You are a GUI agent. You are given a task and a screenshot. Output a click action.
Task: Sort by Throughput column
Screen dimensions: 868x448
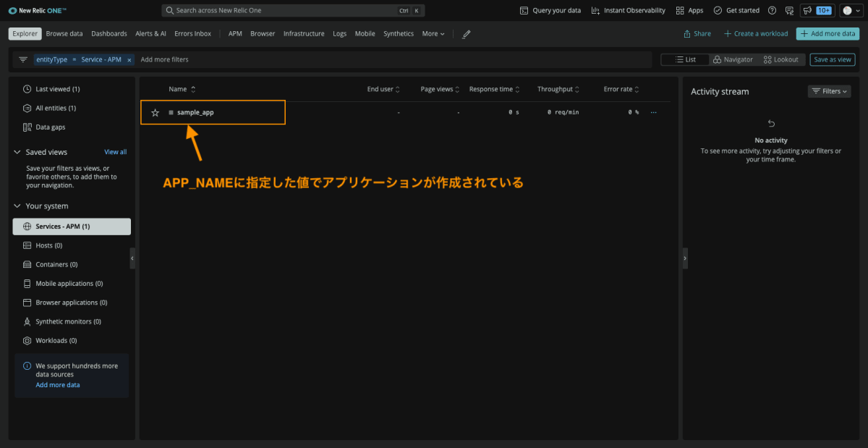click(558, 89)
